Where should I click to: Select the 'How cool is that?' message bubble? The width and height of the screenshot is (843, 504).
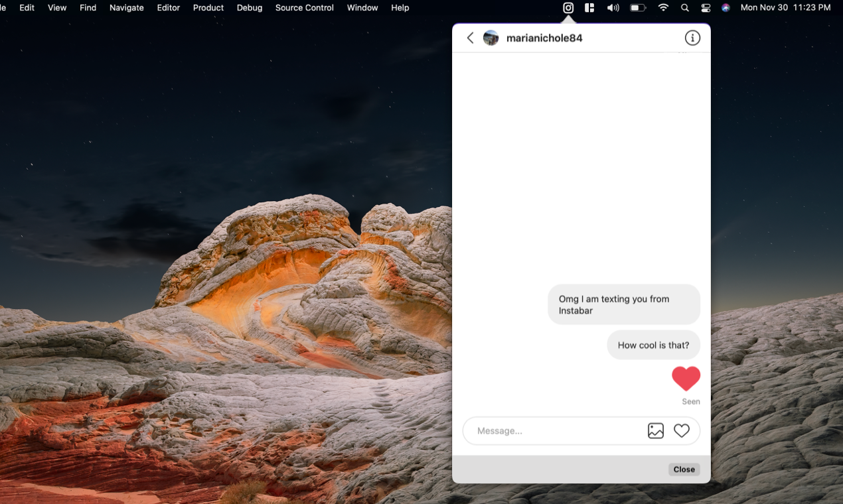(x=653, y=345)
